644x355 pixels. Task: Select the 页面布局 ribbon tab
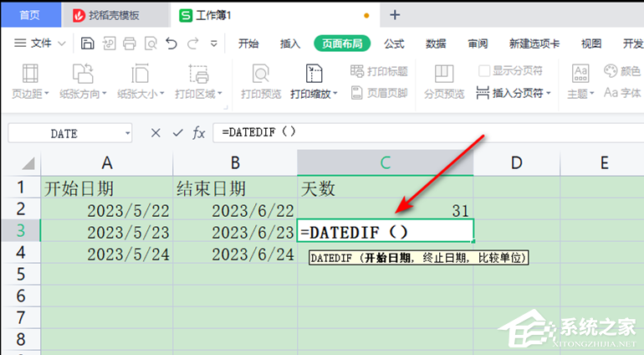point(342,44)
